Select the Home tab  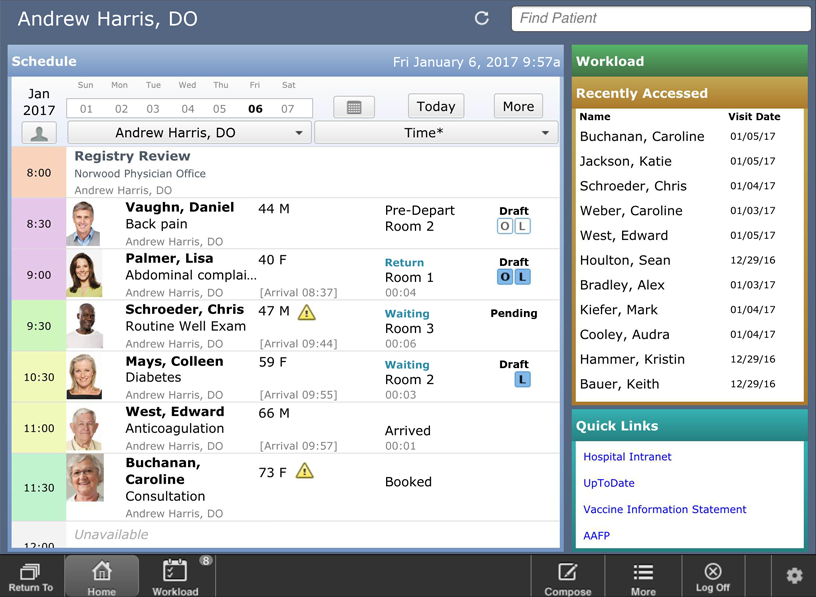coord(102,577)
